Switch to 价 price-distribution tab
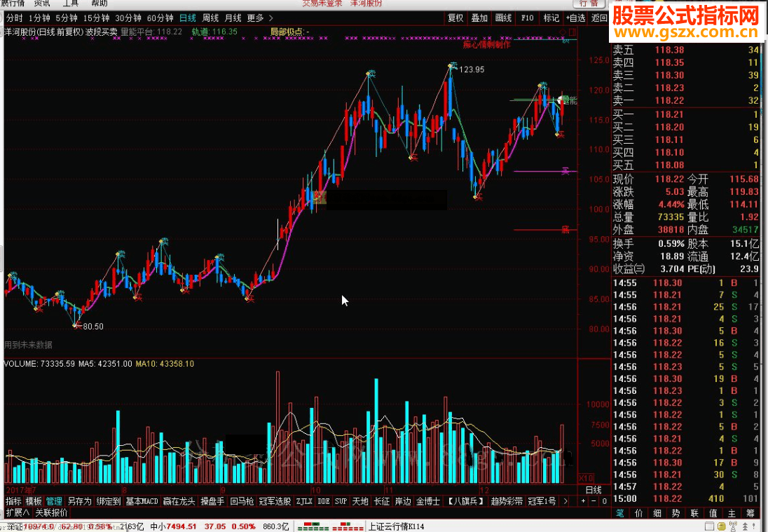 pyautogui.click(x=638, y=513)
